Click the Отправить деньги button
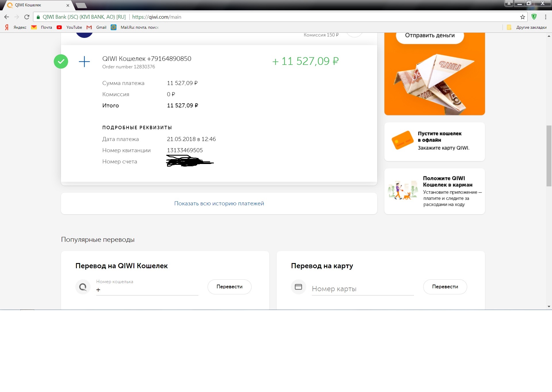Viewport: 552px width, 392px height. point(430,36)
